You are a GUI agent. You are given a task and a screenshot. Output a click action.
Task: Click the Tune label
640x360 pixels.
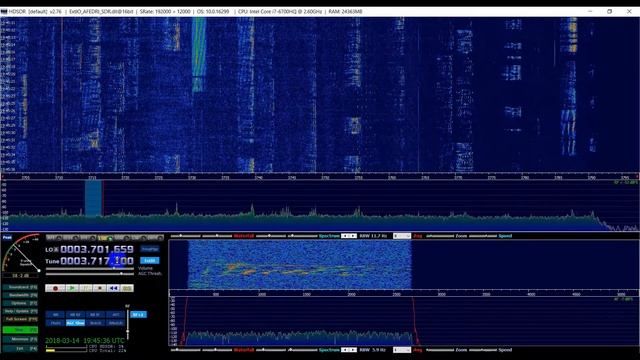pyautogui.click(x=52, y=261)
